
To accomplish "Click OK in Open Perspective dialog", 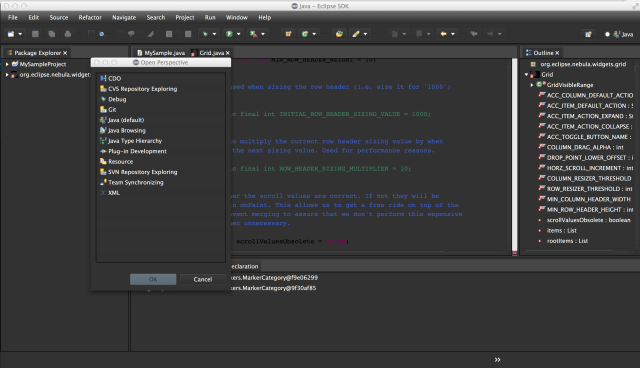I will coord(153,279).
